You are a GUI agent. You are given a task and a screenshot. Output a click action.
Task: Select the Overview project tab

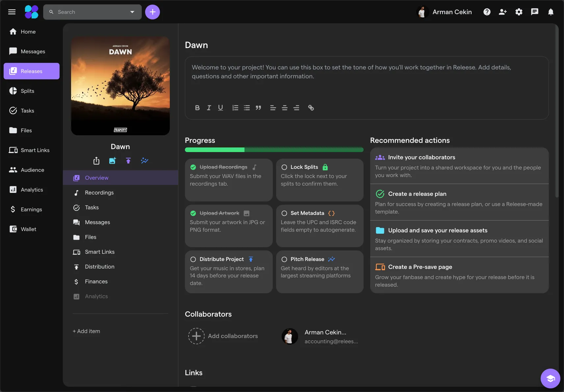click(120, 178)
